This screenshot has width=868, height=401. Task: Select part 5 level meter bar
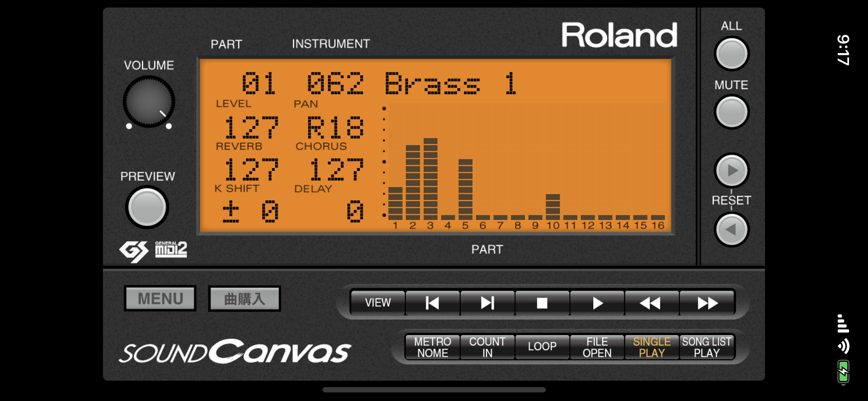(x=465, y=189)
